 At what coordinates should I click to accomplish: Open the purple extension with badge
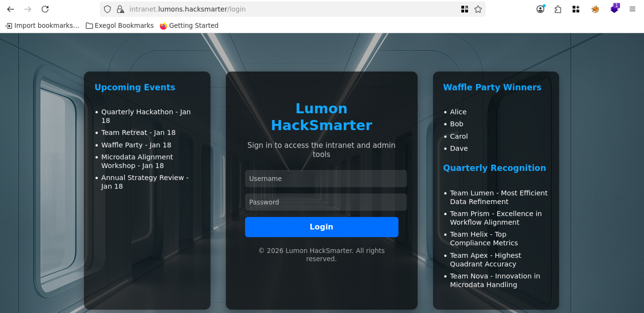[x=614, y=9]
